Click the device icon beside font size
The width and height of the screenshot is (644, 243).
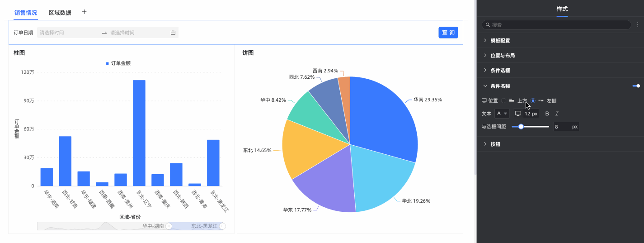[x=518, y=114]
